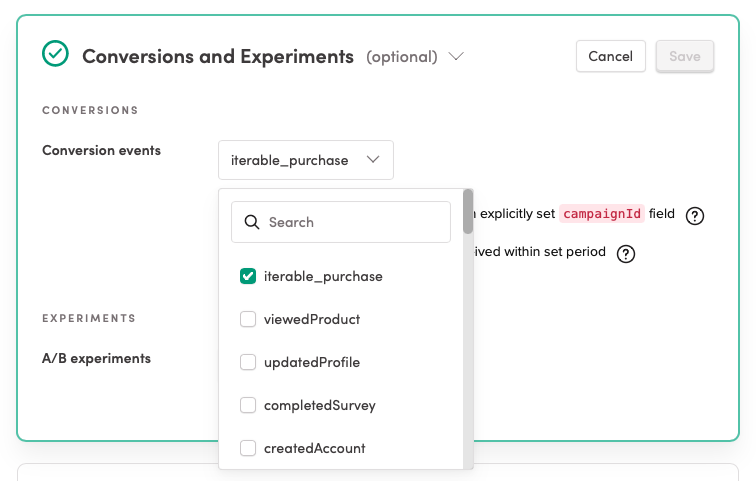Click the completedSurvey option label
756x481 pixels.
[x=320, y=405]
